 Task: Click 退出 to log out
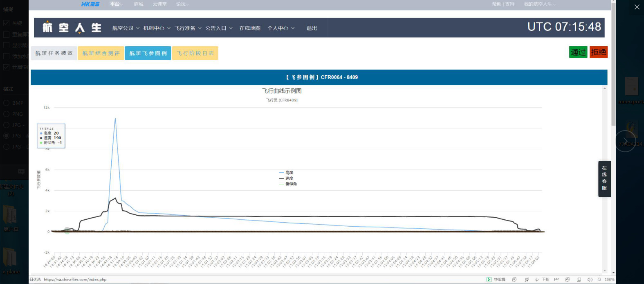pos(312,28)
